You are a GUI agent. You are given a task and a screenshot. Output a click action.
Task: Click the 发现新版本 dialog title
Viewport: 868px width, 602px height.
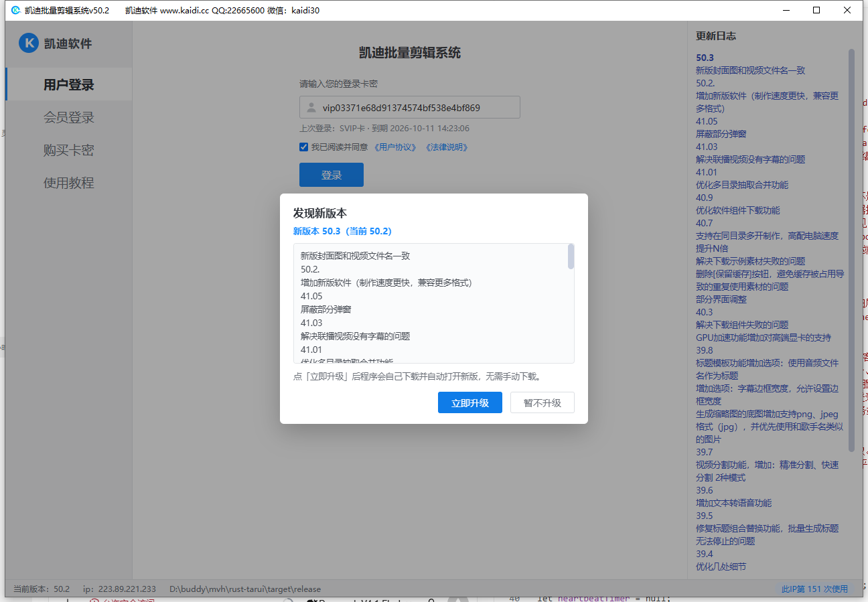click(x=320, y=213)
